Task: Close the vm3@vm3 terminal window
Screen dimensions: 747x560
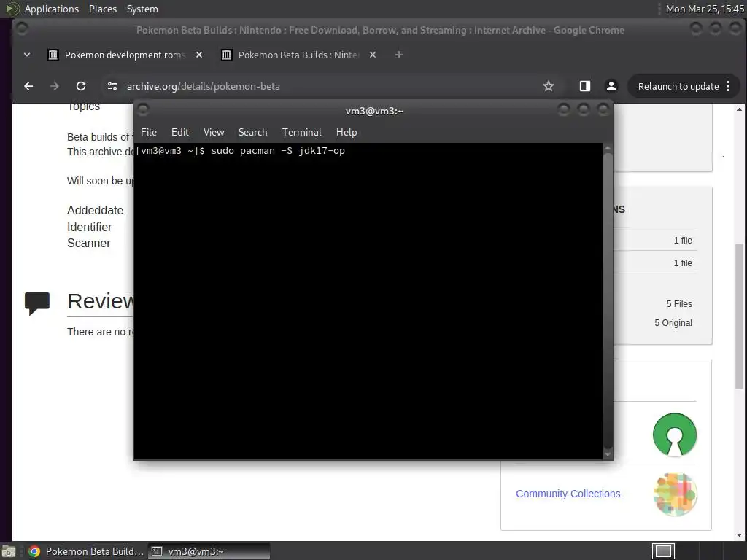Action: [x=603, y=110]
